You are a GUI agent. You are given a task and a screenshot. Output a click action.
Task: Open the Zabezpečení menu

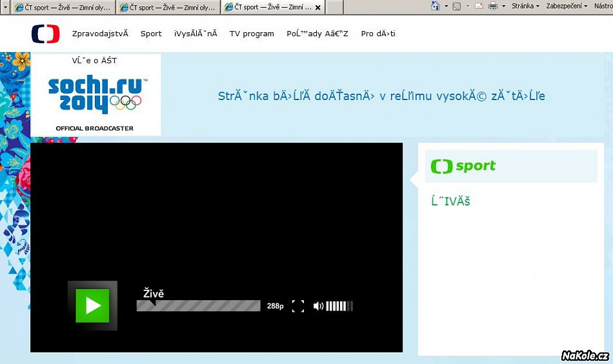(x=567, y=6)
